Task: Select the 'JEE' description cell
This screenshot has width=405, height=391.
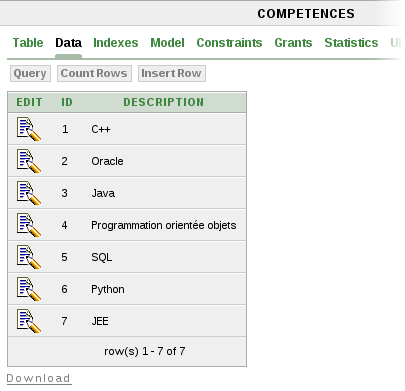Action: point(100,321)
